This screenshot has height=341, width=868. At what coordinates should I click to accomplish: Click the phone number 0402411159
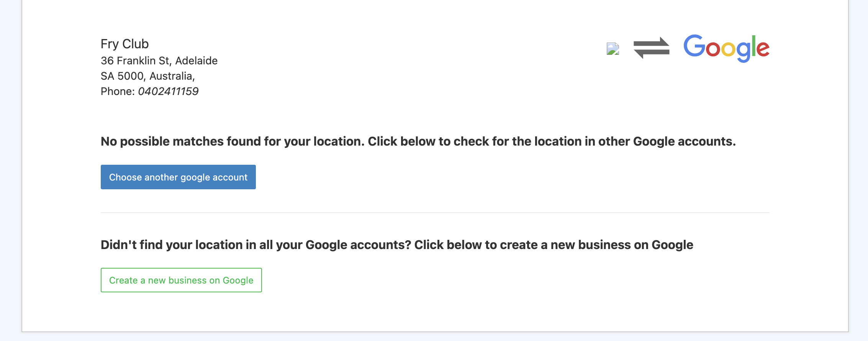pos(168,91)
